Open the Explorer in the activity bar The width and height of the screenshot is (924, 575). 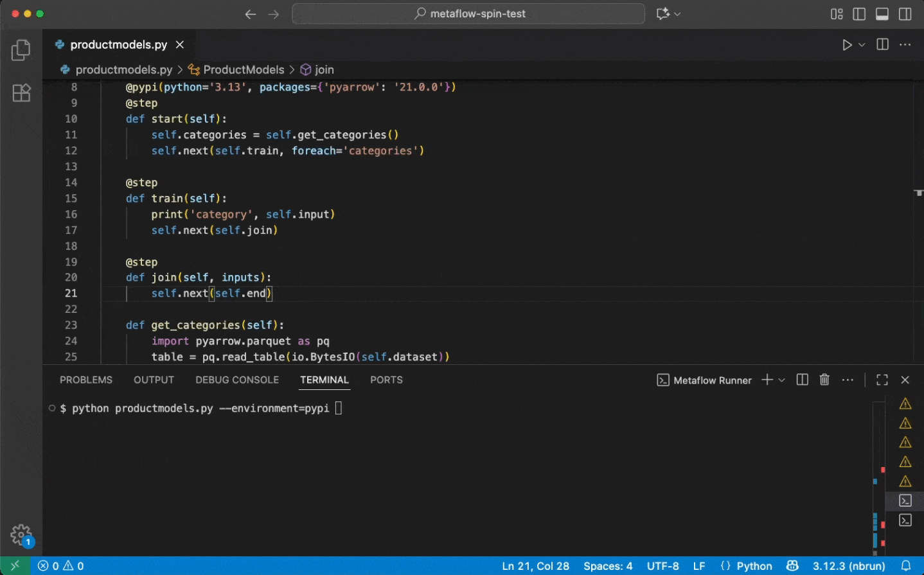click(21, 49)
